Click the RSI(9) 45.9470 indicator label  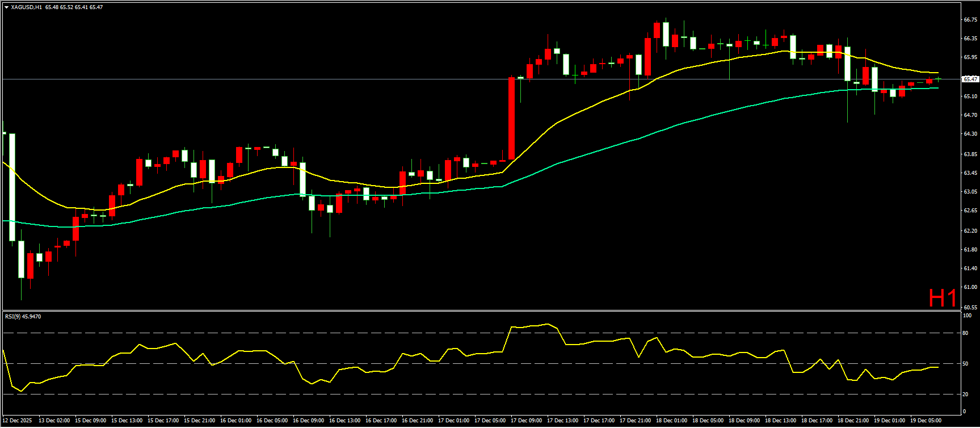point(23,317)
